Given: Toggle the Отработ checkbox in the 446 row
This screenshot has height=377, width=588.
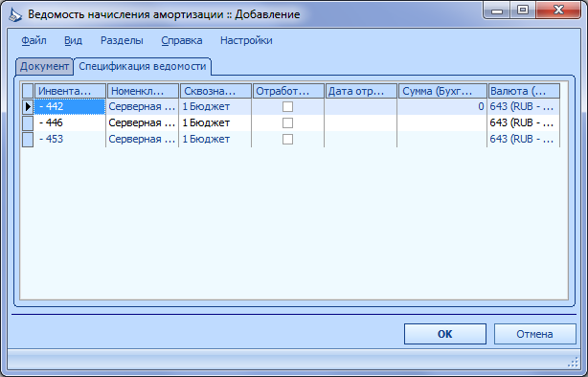Looking at the screenshot, I should point(287,122).
